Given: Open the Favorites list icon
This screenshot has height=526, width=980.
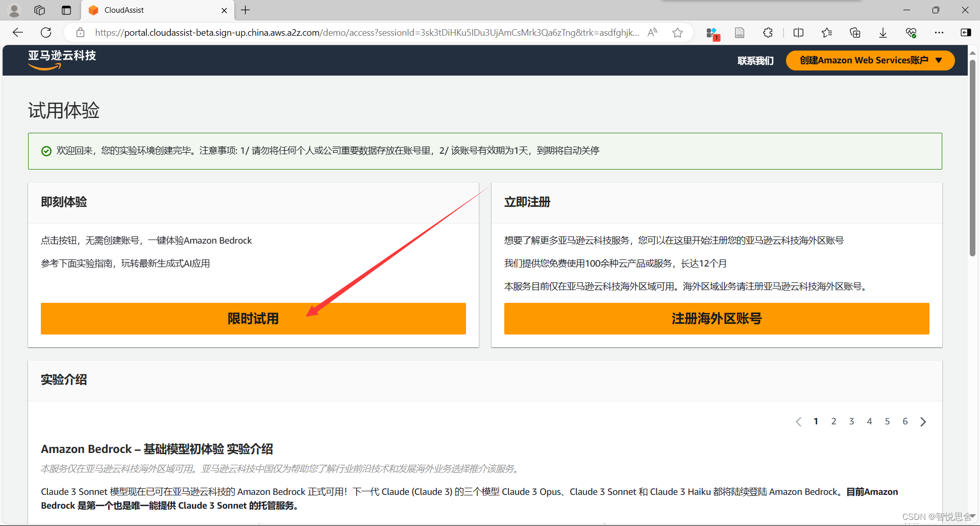Looking at the screenshot, I should coord(827,33).
